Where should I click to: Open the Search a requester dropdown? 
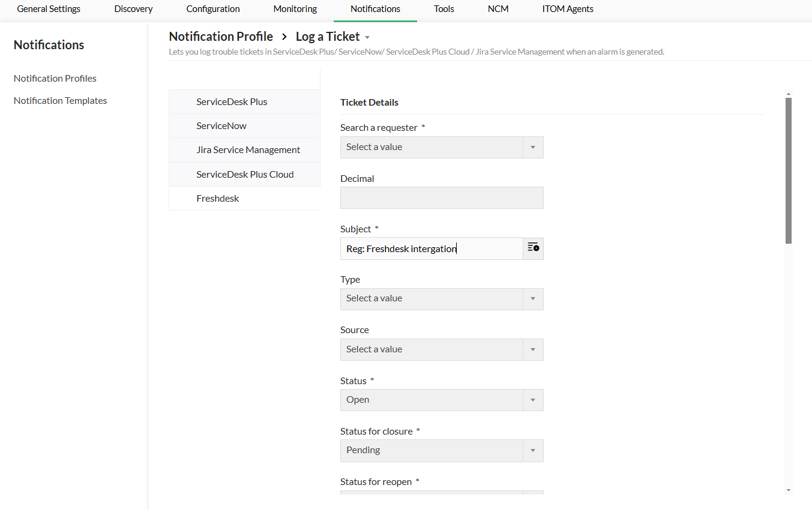point(442,147)
